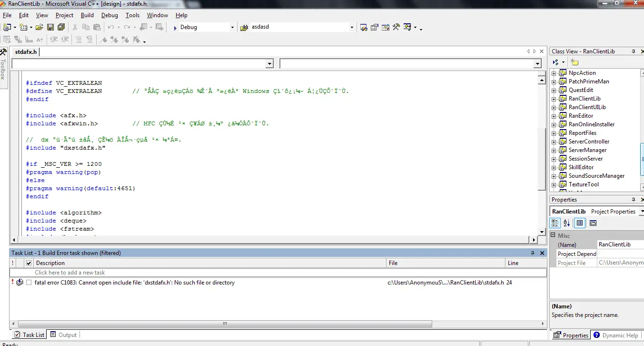Open the Debug menu
Screen dimensions: 644x346
(x=109, y=15)
